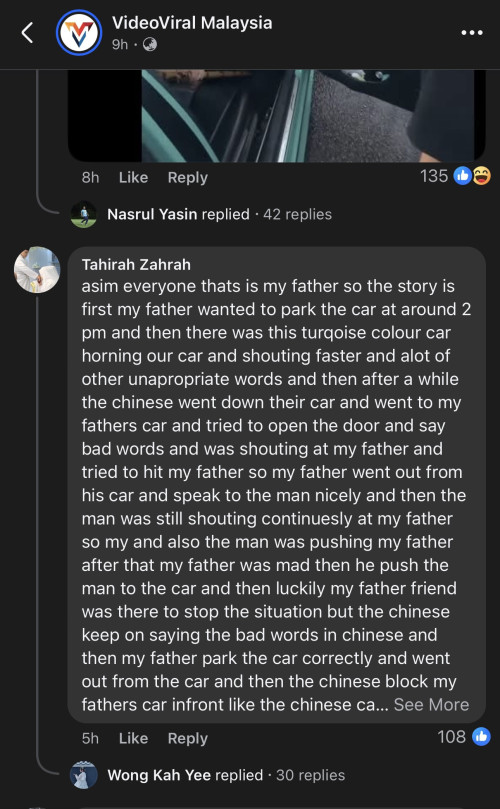This screenshot has height=809, width=500.
Task: Open the three-dot options menu
Action: 471,33
